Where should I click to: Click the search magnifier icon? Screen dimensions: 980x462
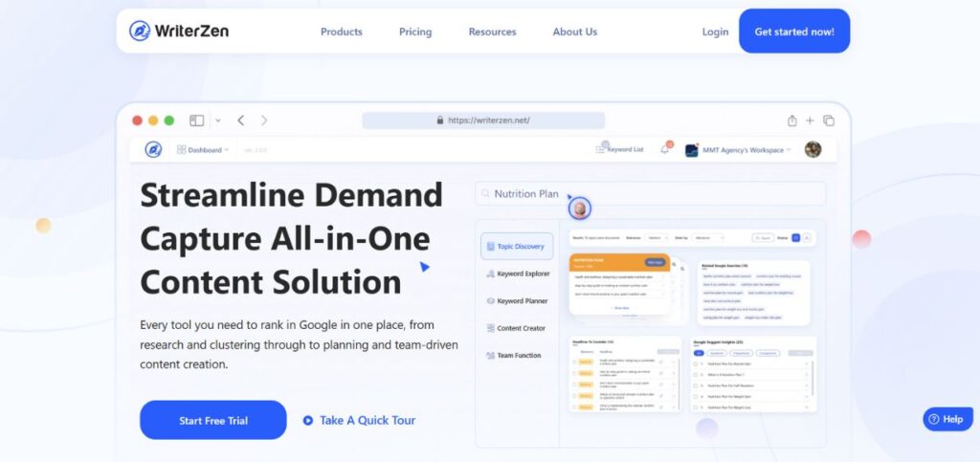click(x=485, y=193)
